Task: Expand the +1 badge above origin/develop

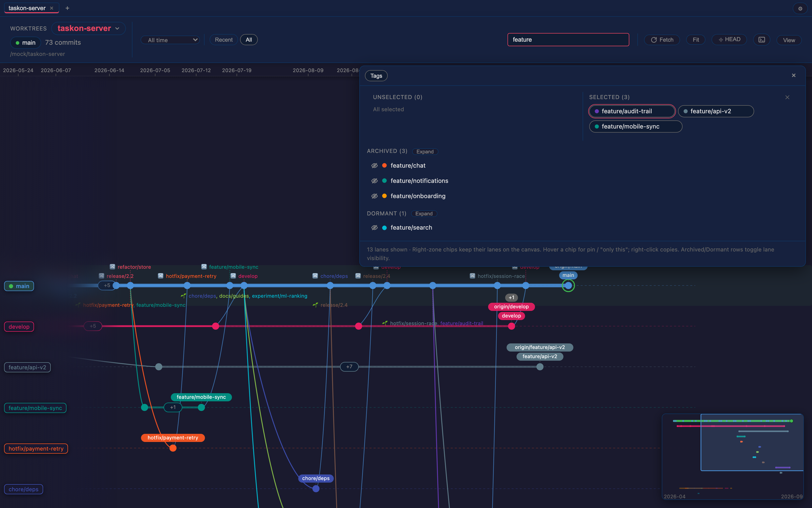Action: coord(512,297)
